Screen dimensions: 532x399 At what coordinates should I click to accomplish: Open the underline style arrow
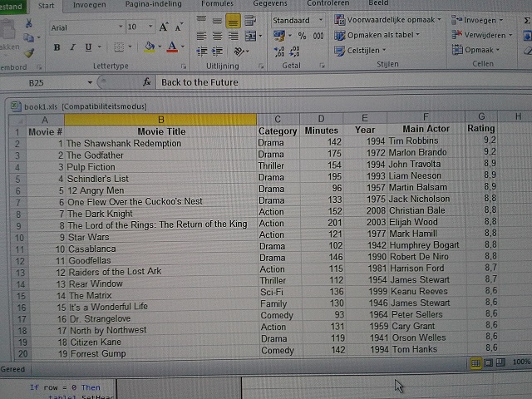point(100,47)
